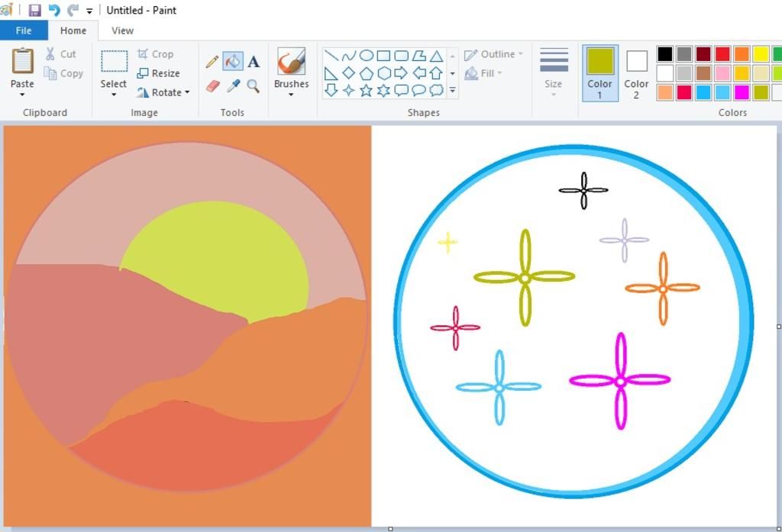Select the Rectangle shape
Screen dimensions: 782x532
(x=383, y=56)
